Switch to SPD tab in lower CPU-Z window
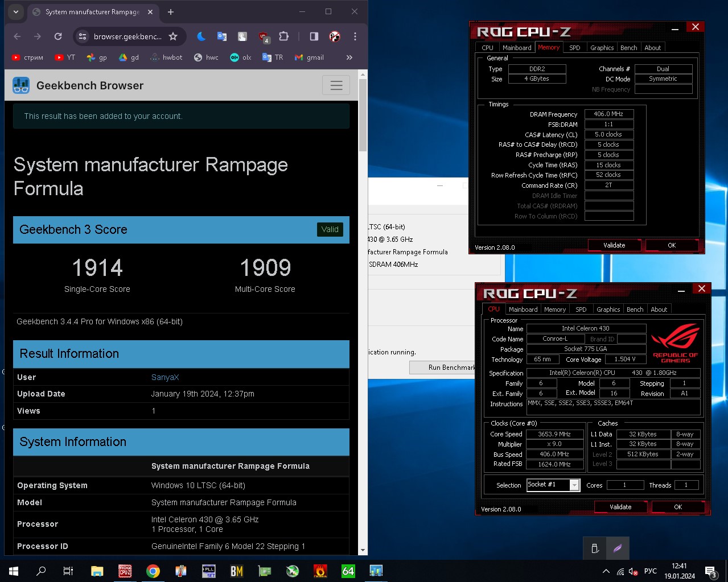 point(581,309)
